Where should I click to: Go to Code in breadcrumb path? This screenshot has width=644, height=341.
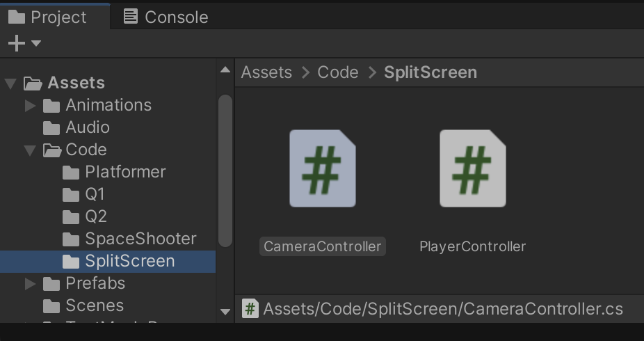(x=338, y=72)
